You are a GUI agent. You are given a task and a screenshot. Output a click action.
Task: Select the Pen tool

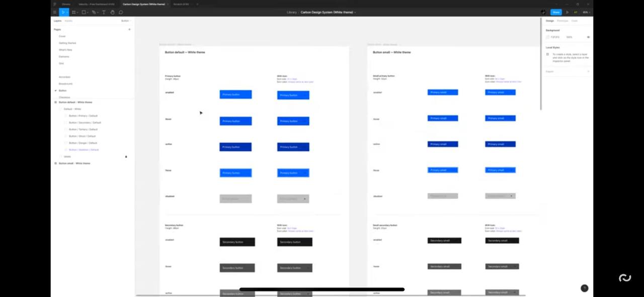94,12
